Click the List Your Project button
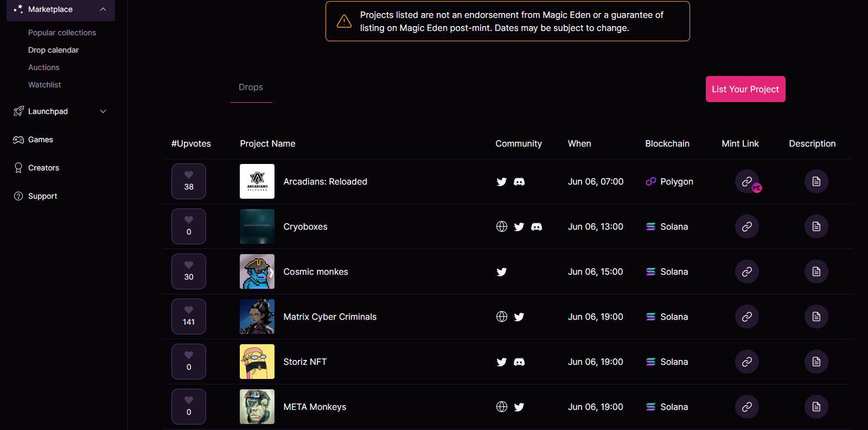 tap(745, 89)
